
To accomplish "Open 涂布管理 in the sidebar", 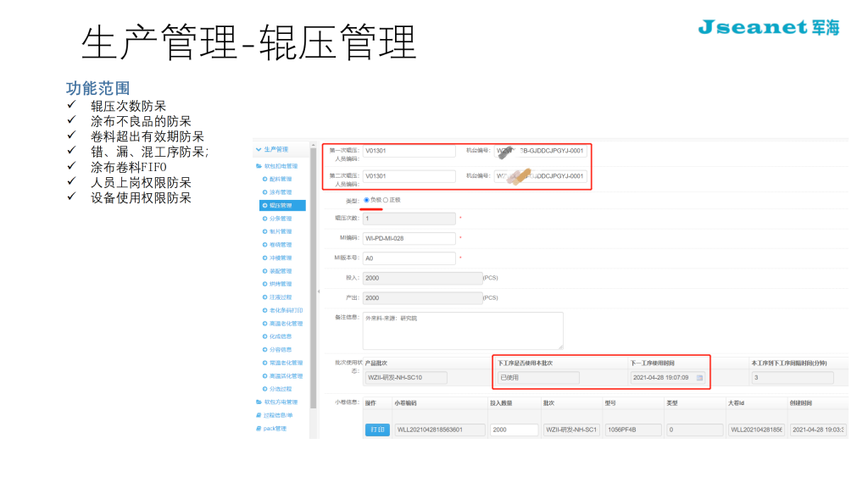I will coord(279,192).
